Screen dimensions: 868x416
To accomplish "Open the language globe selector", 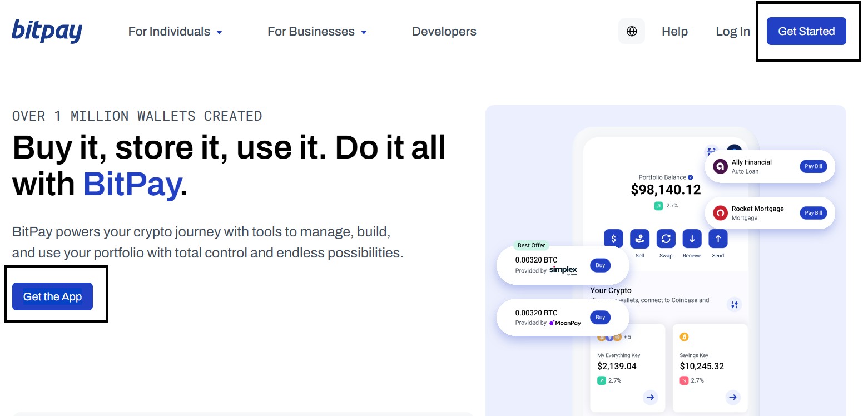I will pyautogui.click(x=632, y=31).
